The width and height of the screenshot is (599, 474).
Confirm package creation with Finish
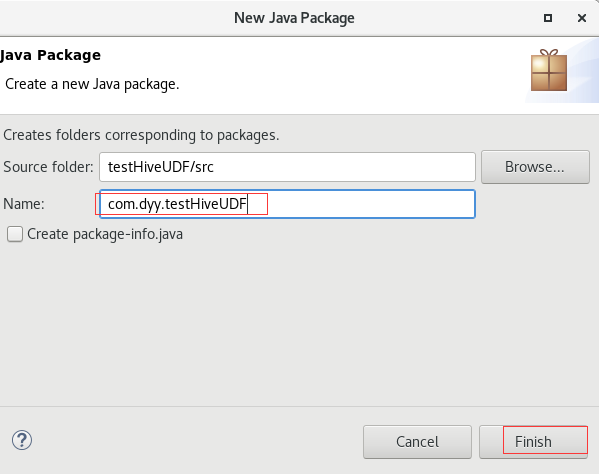(534, 442)
